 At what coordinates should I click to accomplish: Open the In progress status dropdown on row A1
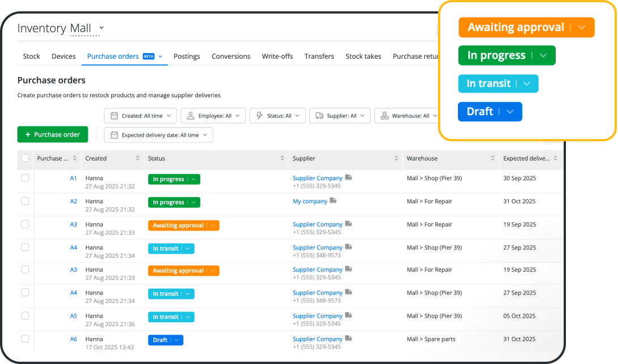coord(194,179)
